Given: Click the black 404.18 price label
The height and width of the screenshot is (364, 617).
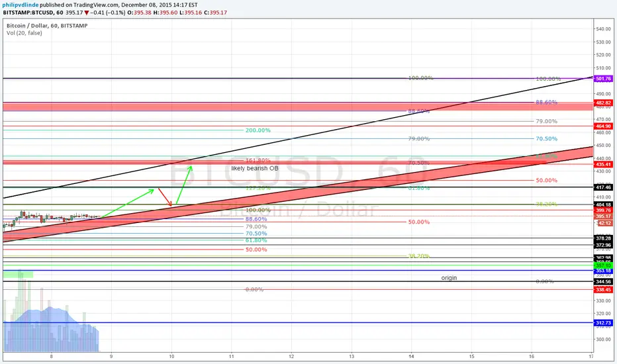Looking at the screenshot, I should tap(603, 205).
